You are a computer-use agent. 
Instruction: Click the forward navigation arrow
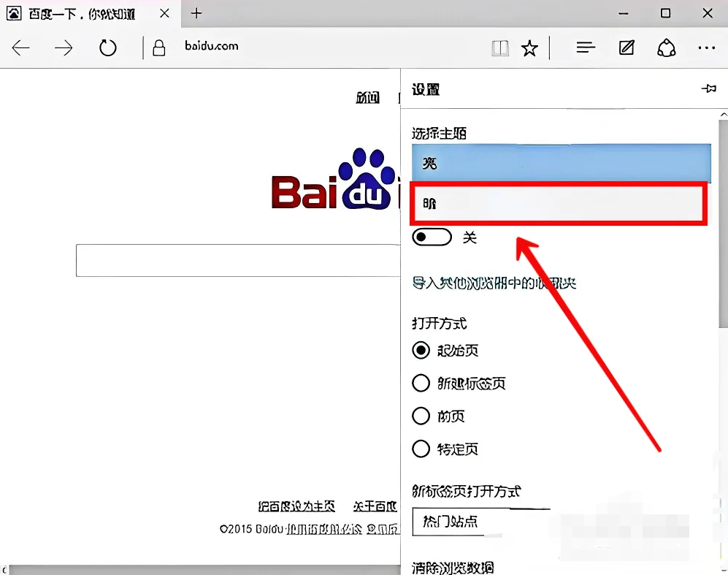pyautogui.click(x=64, y=47)
